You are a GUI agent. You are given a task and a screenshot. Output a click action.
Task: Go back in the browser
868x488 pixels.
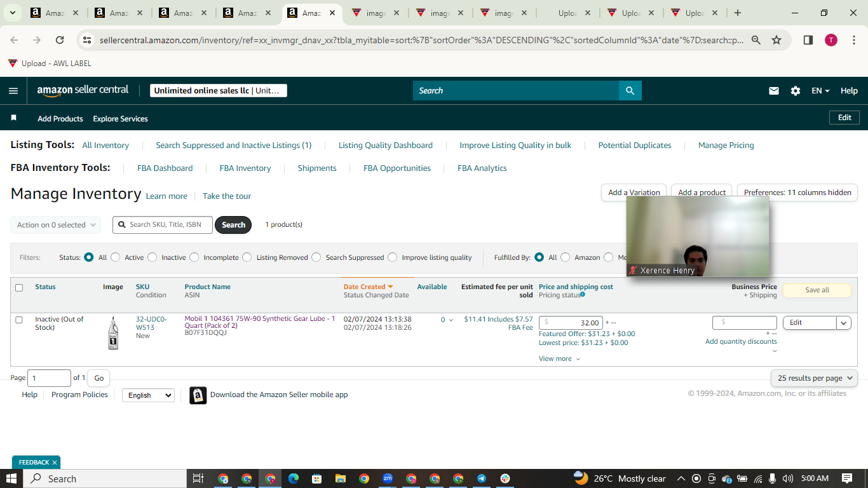14,40
